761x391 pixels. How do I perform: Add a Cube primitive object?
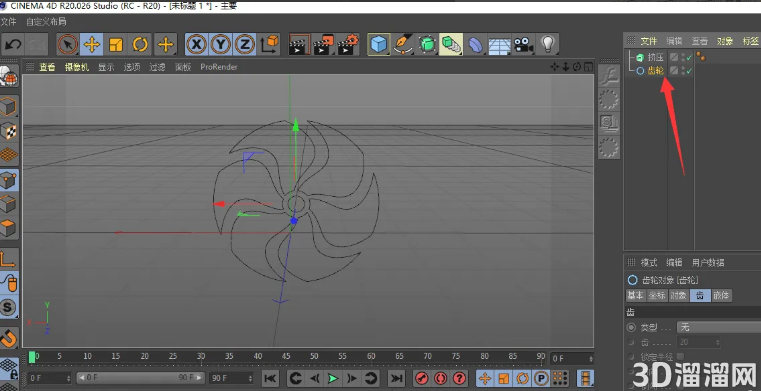[x=379, y=45]
